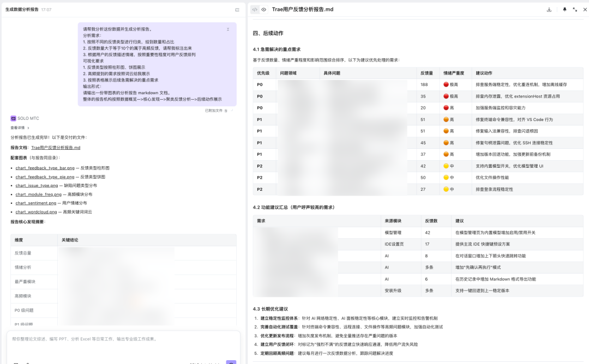Close the report preview panel
This screenshot has width=589, height=364.
pyautogui.click(x=584, y=9)
